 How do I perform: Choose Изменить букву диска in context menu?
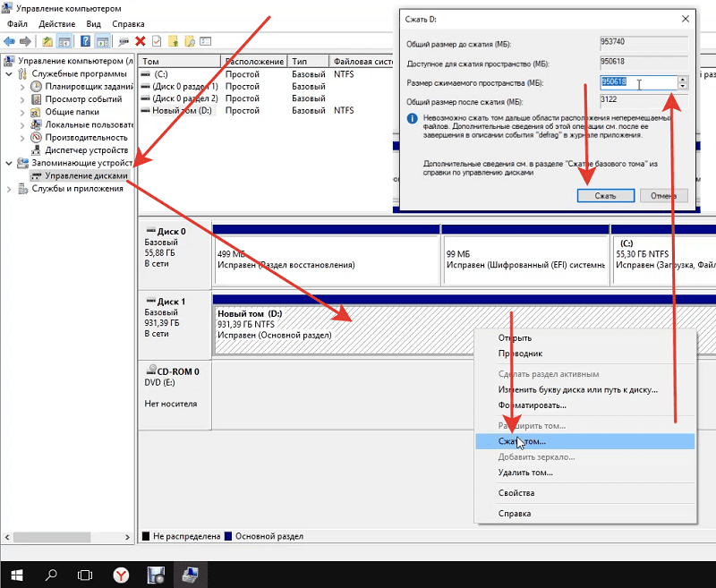pos(585,390)
